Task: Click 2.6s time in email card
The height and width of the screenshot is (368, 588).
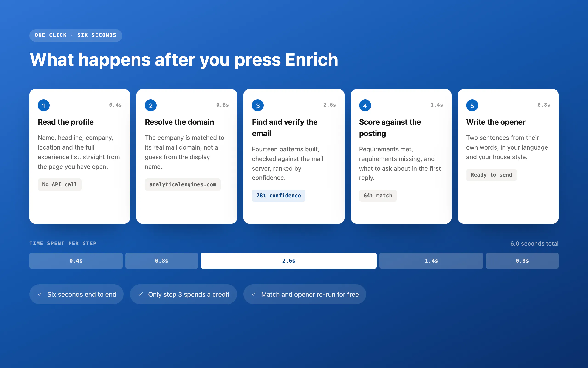Action: 329,105
